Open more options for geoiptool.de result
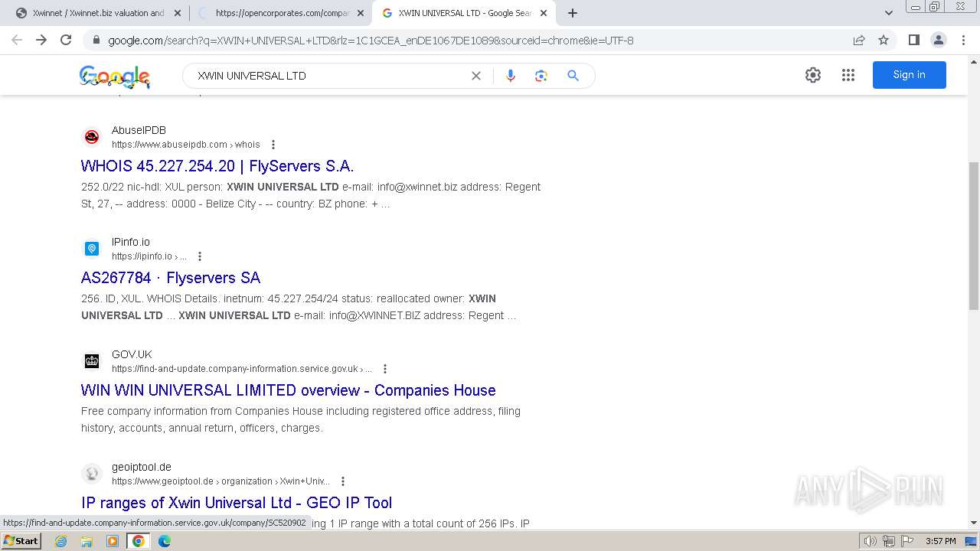This screenshot has height=551, width=980. pyautogui.click(x=343, y=481)
